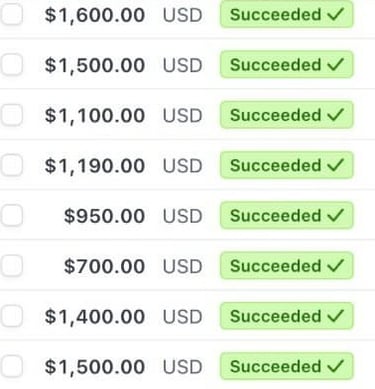Click the checkmark icon beside Succeeded for $700.00
The width and height of the screenshot is (375, 389).
pos(335,266)
